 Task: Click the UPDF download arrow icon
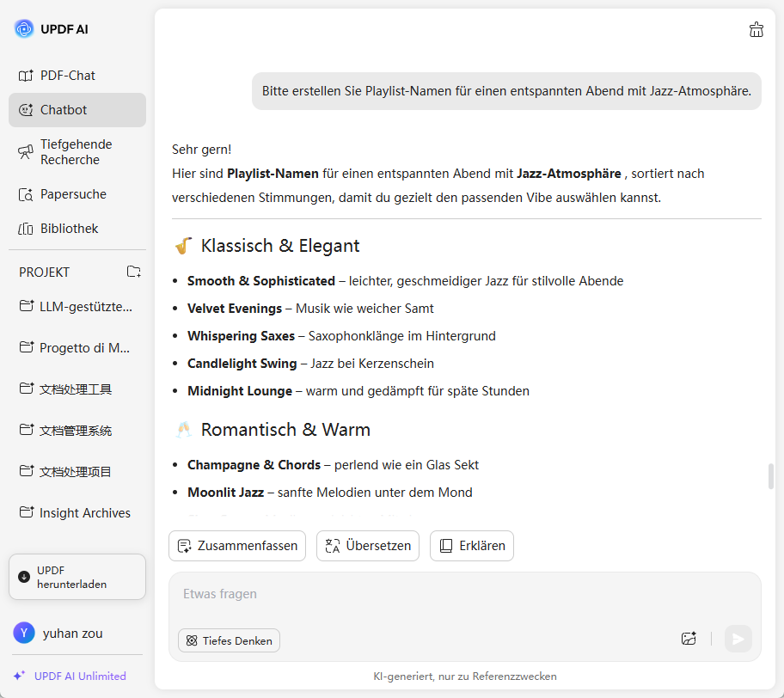click(x=24, y=577)
